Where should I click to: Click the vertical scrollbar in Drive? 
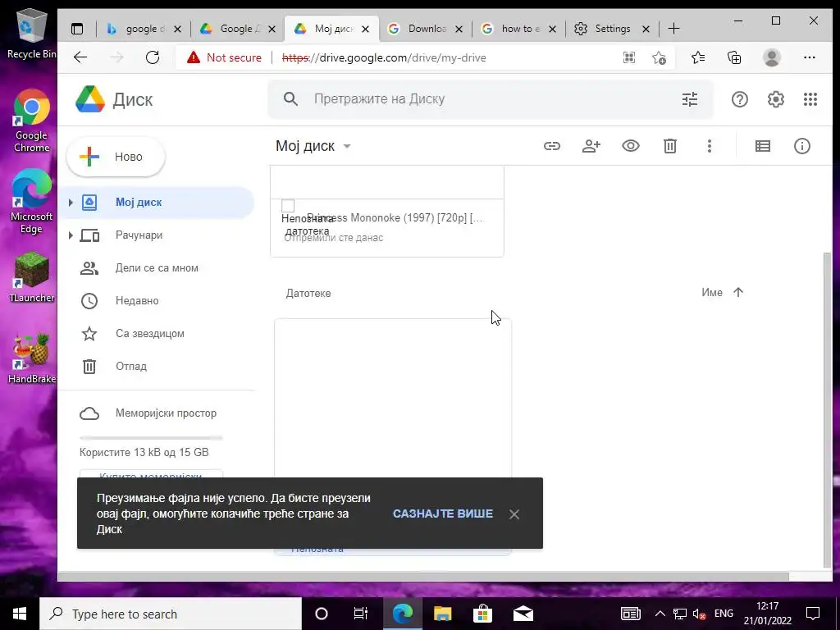tap(827, 410)
